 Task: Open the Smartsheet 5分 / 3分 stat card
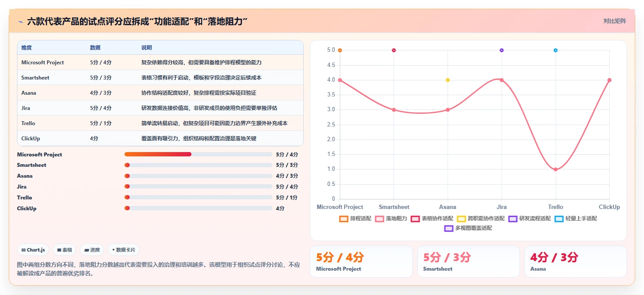(468, 262)
